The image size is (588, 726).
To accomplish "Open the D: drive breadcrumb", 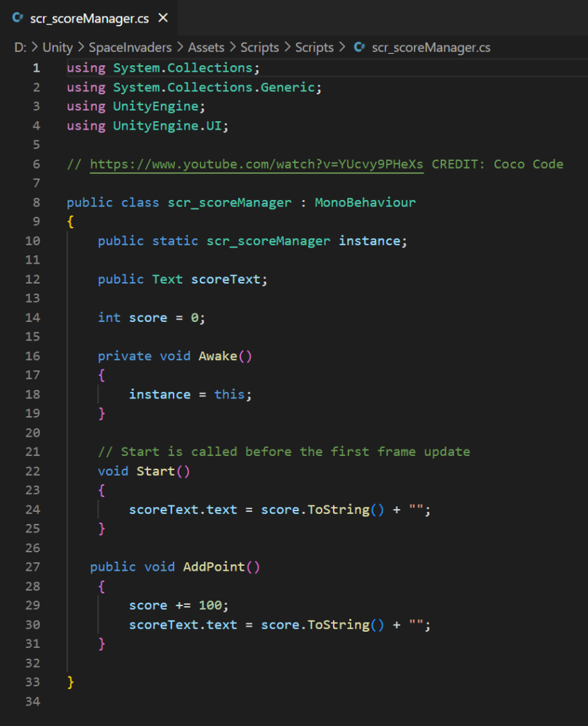I will pos(19,48).
